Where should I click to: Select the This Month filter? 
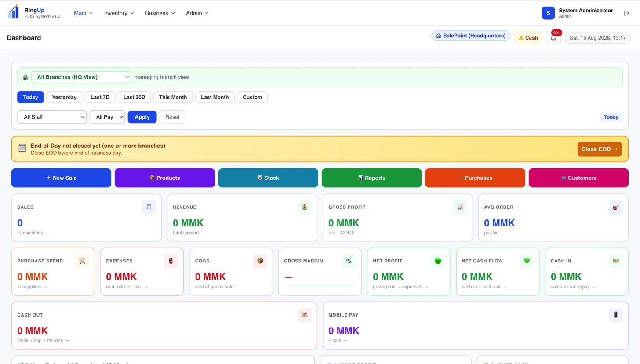pos(173,97)
